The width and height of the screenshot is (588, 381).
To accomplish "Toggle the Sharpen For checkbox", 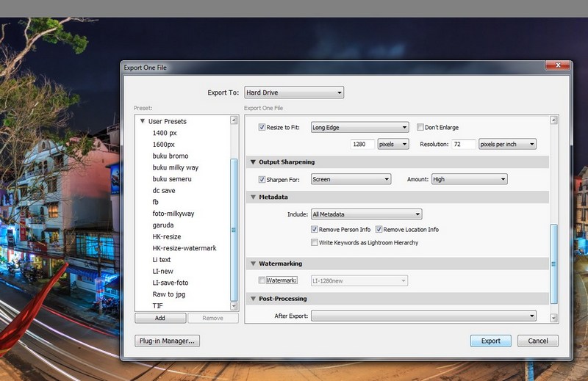I will (x=262, y=179).
